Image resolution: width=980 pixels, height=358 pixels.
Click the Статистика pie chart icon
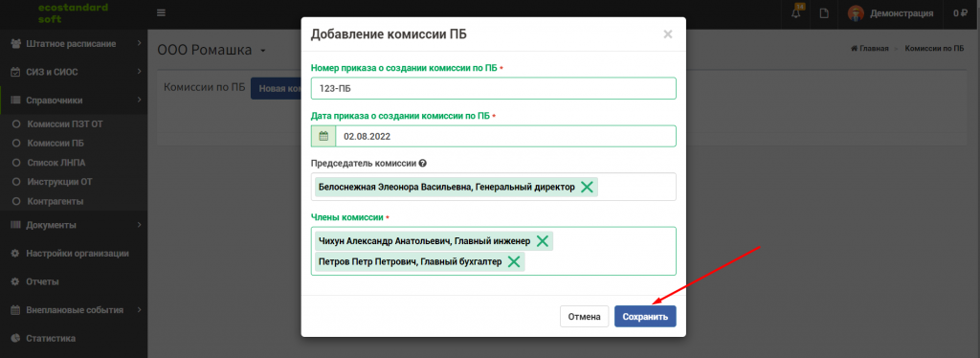15,338
